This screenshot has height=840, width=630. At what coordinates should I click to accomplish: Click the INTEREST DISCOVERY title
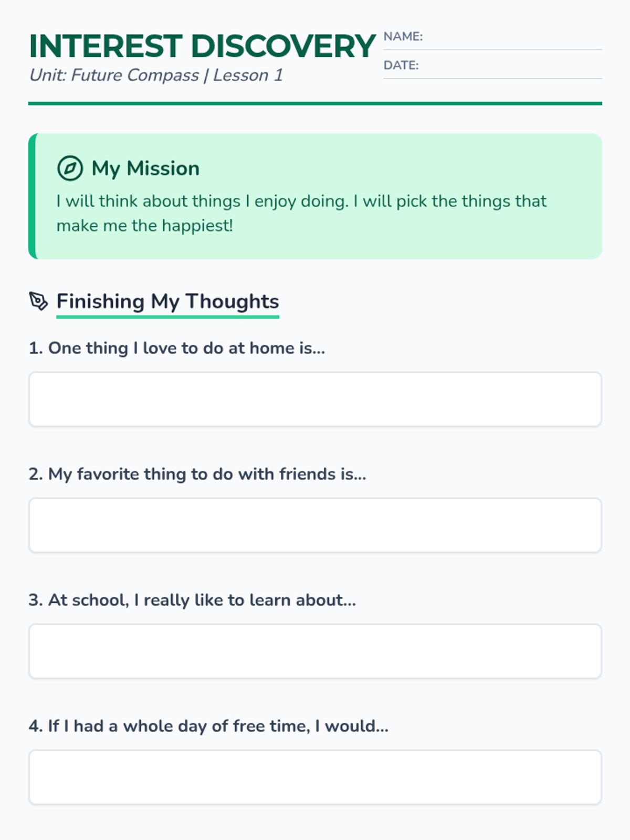click(x=202, y=46)
